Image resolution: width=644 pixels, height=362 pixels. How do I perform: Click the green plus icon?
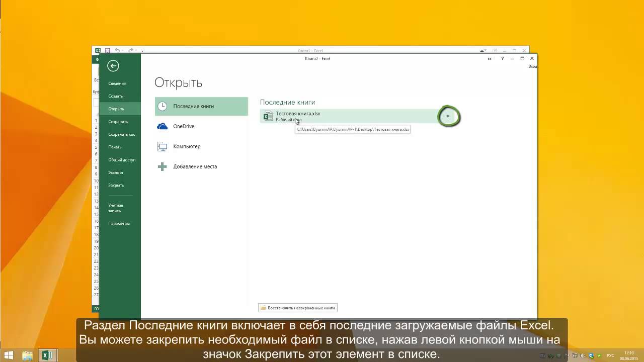162,166
